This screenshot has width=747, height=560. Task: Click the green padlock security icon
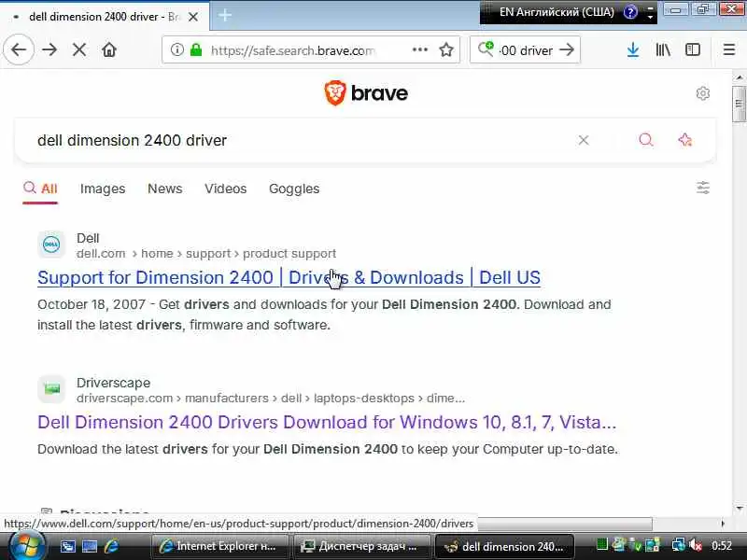click(196, 49)
